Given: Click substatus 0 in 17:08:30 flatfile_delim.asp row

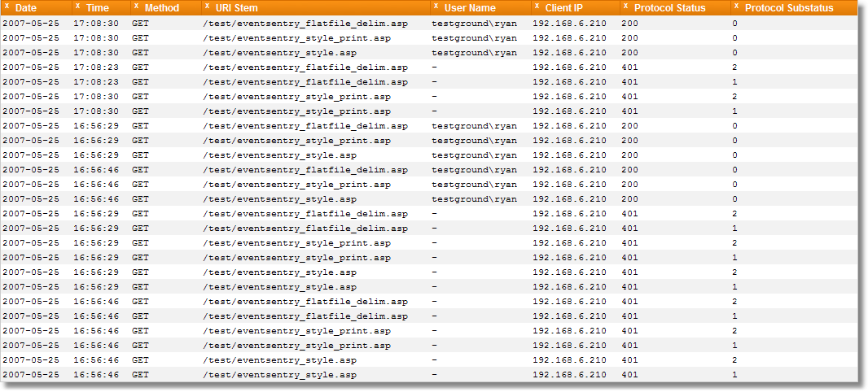Looking at the screenshot, I should (734, 24).
